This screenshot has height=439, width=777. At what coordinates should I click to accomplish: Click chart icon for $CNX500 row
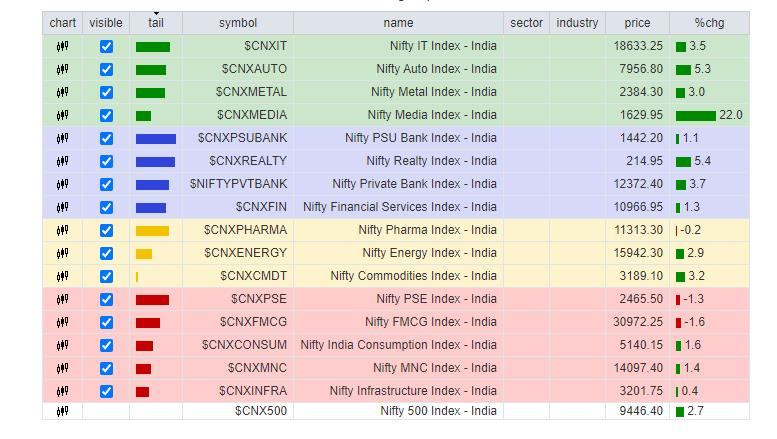[x=62, y=410]
